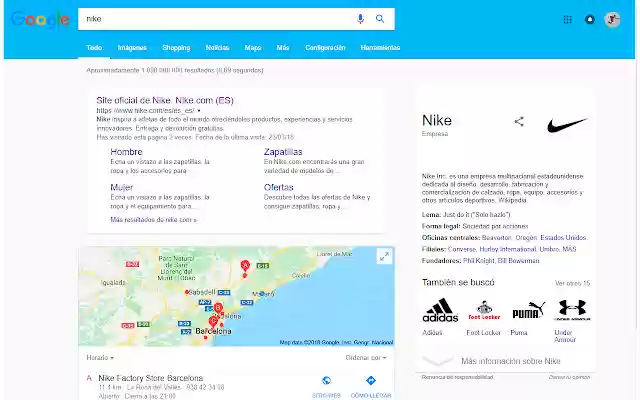Open the Horario dropdown

click(100, 358)
